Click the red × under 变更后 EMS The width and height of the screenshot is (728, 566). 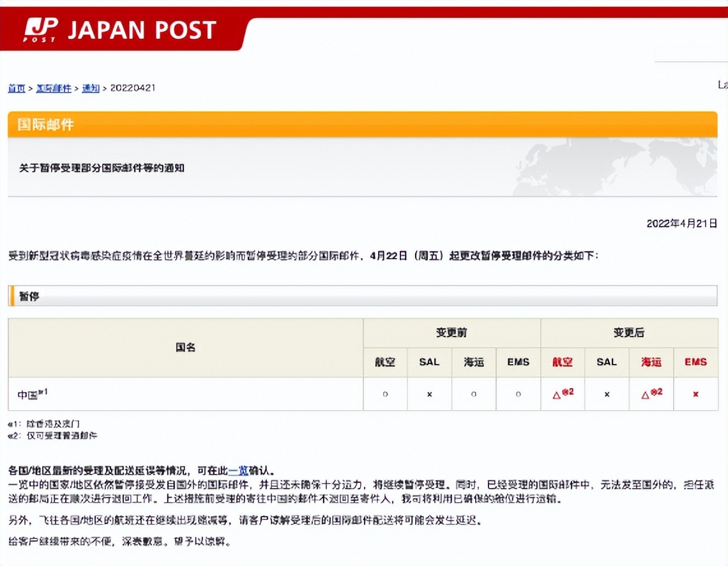(x=695, y=395)
